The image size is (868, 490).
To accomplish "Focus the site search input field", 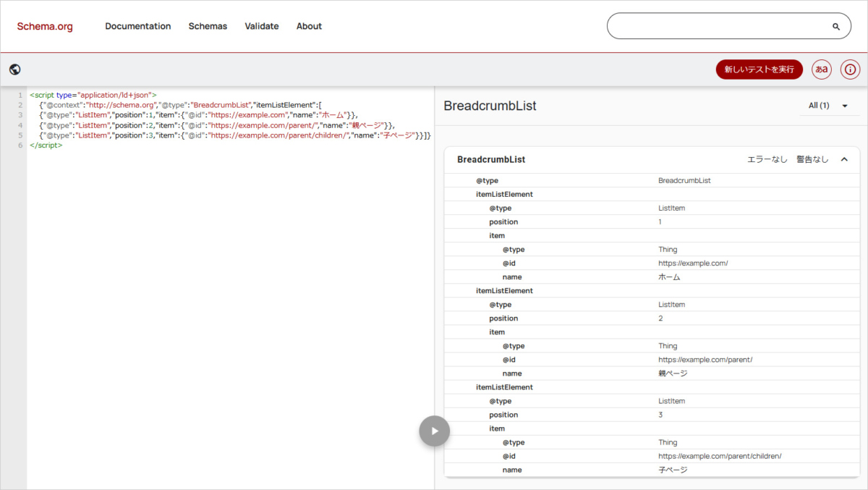I will coord(716,26).
